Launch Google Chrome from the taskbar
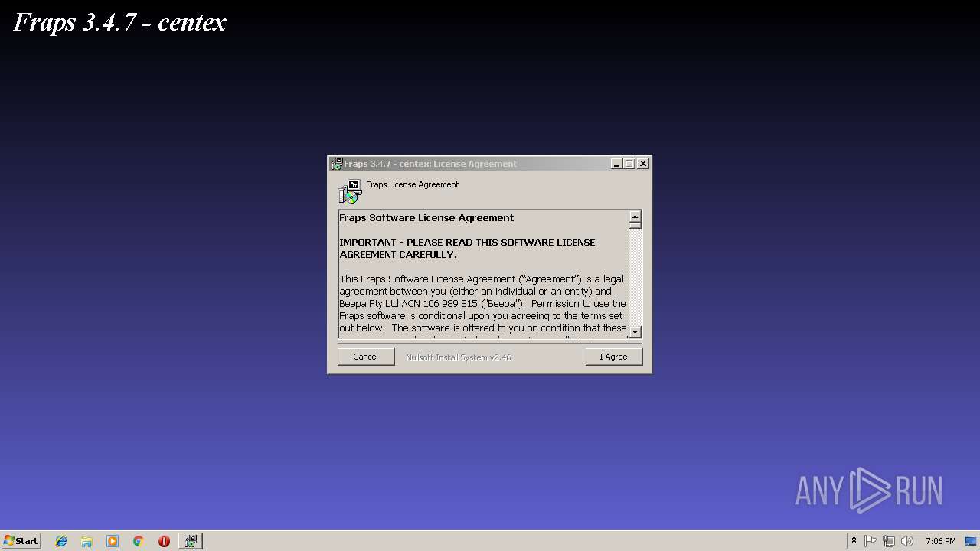Viewport: 980px width, 551px height. (x=139, y=541)
